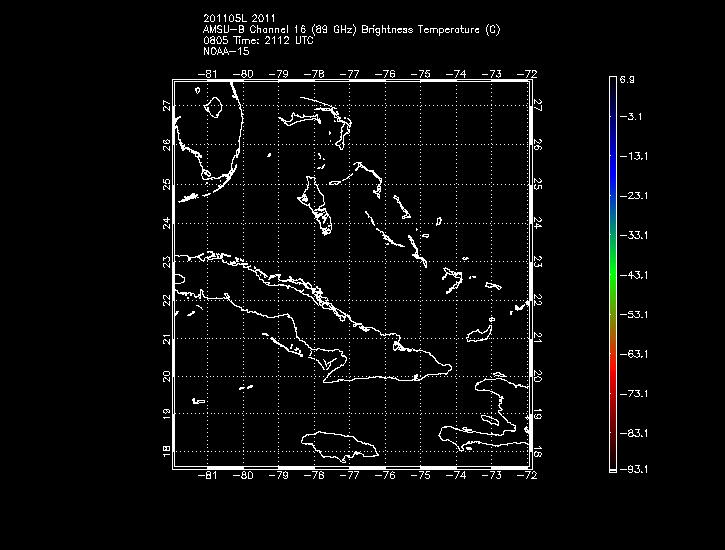Viewport: 725px width, 550px height.
Task: Select the "-80" longitude label below the map
Action: pyautogui.click(x=243, y=475)
